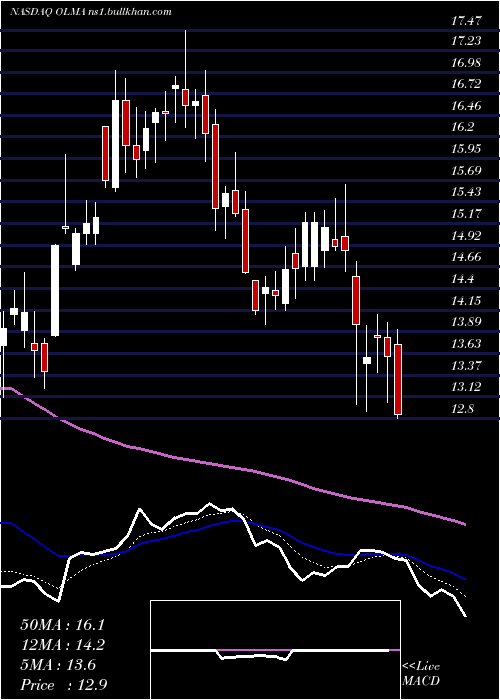Click the 15.43 price axis label
This screenshot has width=500, height=700.
pos(467,192)
